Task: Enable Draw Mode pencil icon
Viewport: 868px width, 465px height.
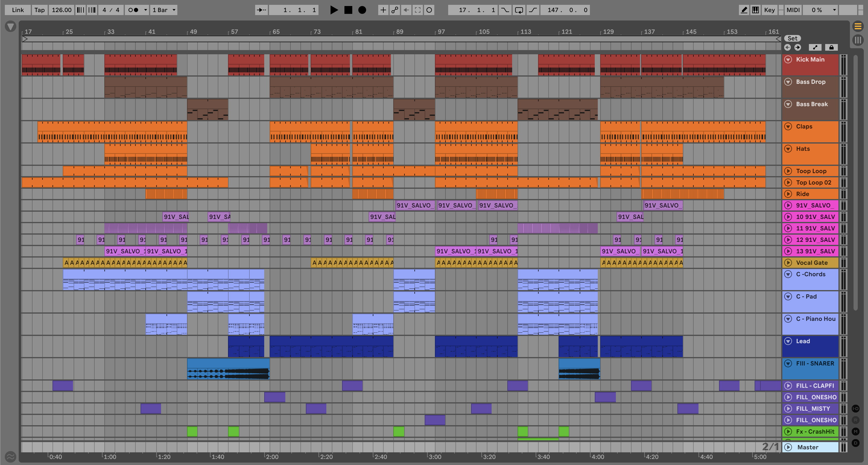Action: click(x=744, y=10)
